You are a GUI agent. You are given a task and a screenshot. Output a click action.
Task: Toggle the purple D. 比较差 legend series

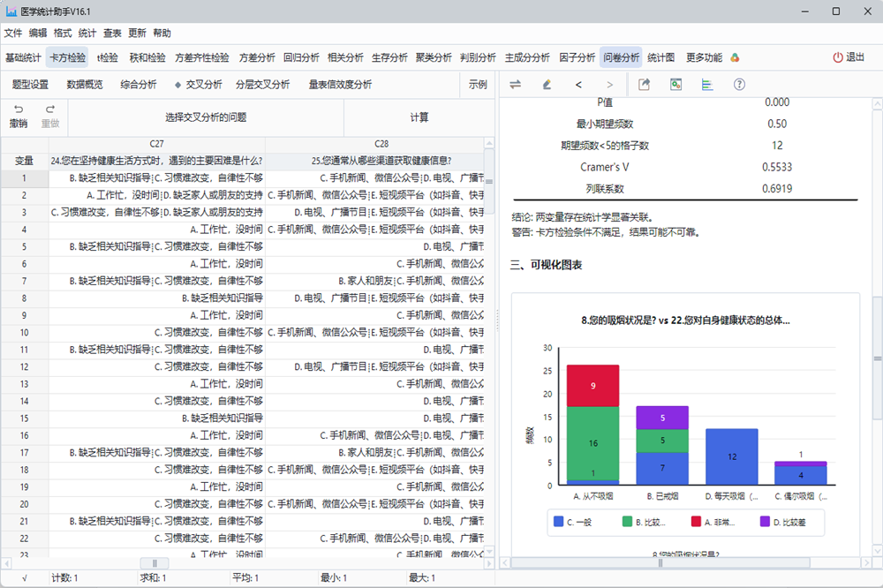pyautogui.click(x=785, y=522)
